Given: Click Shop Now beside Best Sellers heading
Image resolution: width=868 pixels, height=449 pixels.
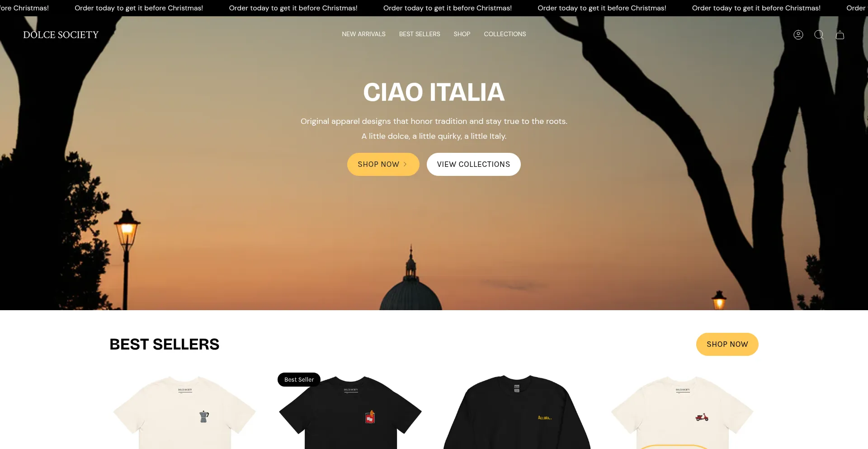Looking at the screenshot, I should coord(727,344).
